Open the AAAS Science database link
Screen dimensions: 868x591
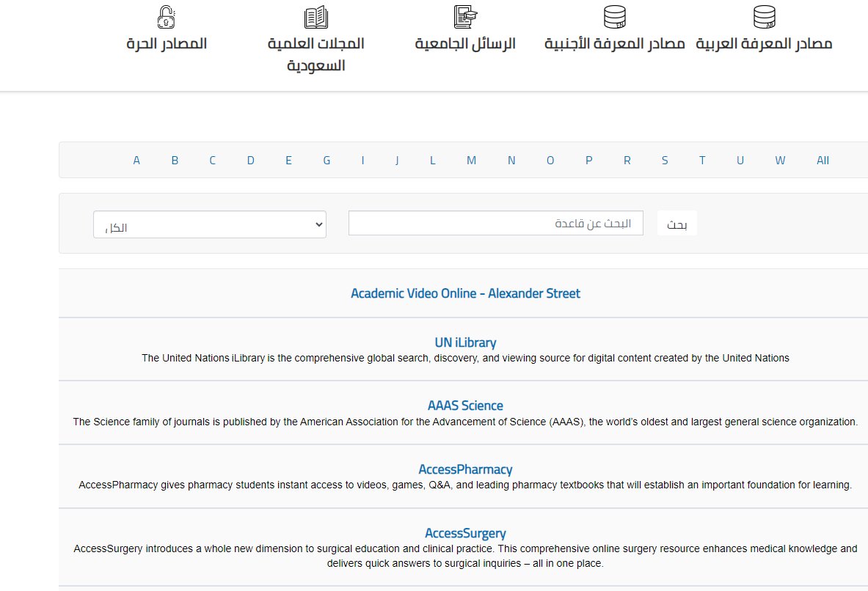coord(466,405)
